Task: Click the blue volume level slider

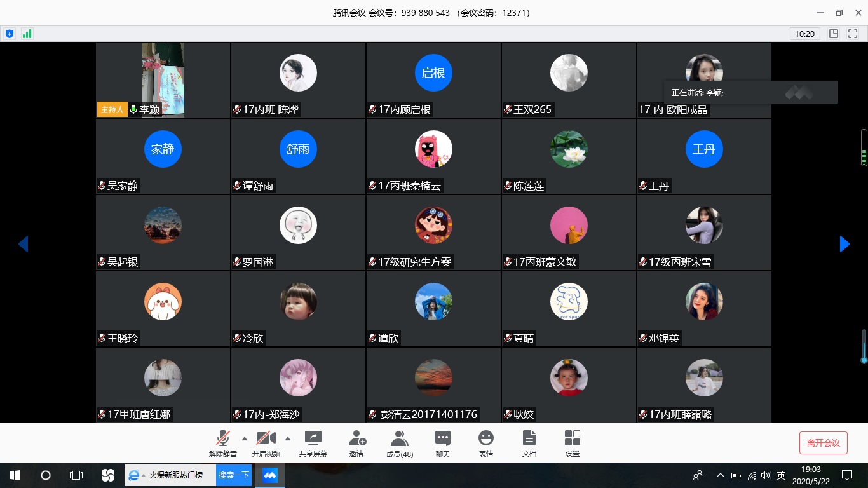Action: [x=864, y=346]
